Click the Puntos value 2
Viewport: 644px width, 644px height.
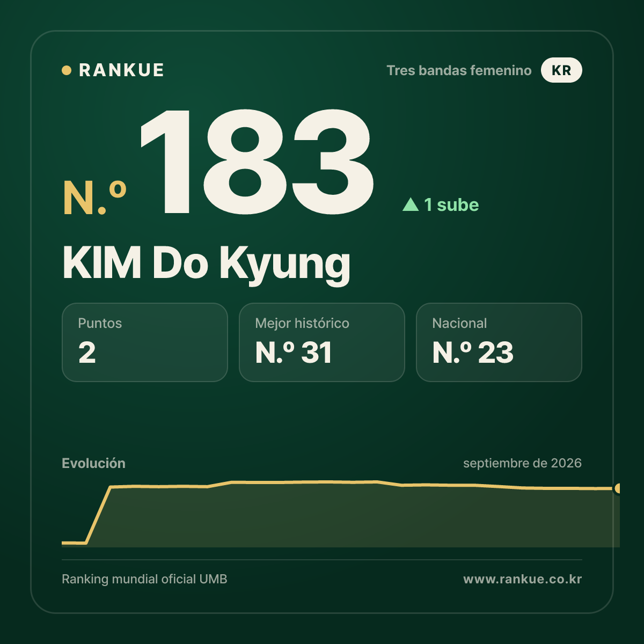point(87,353)
